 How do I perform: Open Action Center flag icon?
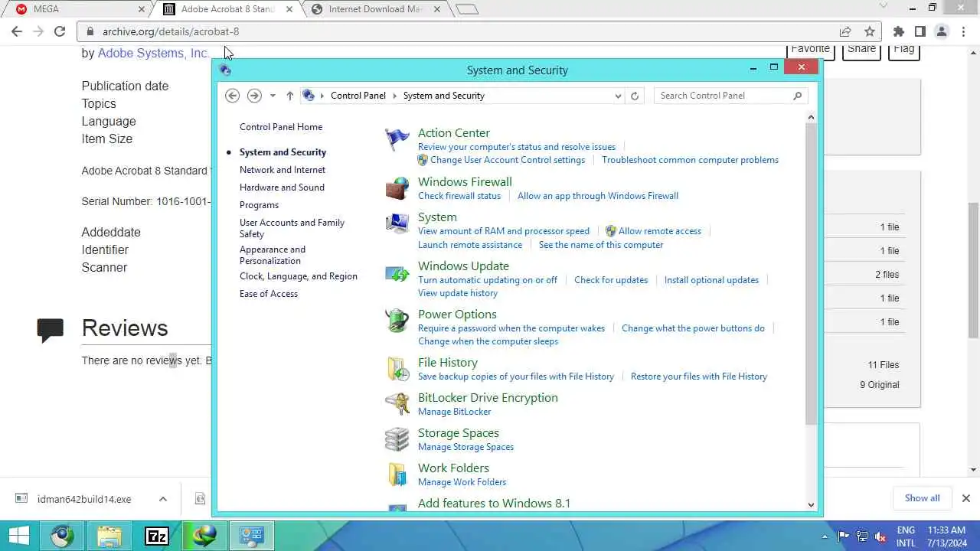tap(397, 139)
